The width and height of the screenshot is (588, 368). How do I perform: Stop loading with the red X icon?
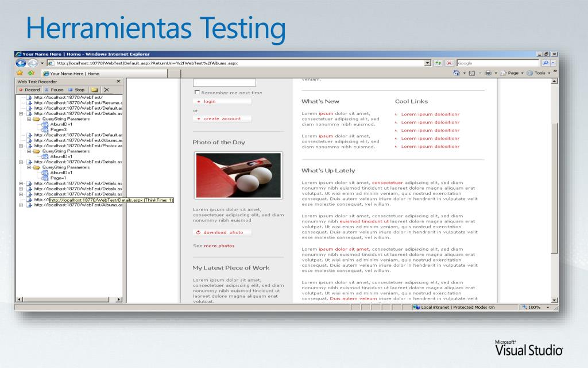449,63
